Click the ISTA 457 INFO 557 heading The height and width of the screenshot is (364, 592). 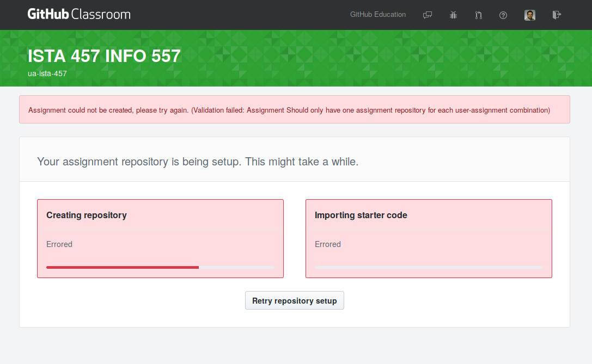pos(103,55)
